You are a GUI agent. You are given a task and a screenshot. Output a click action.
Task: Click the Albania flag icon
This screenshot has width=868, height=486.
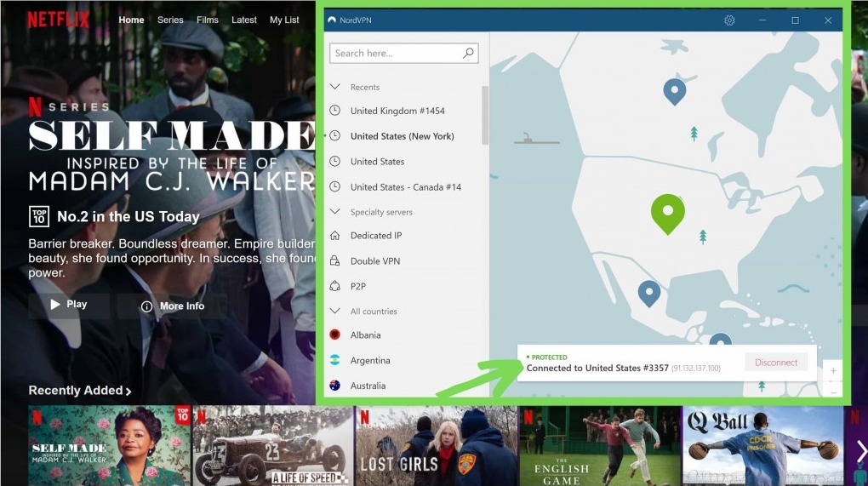point(335,335)
